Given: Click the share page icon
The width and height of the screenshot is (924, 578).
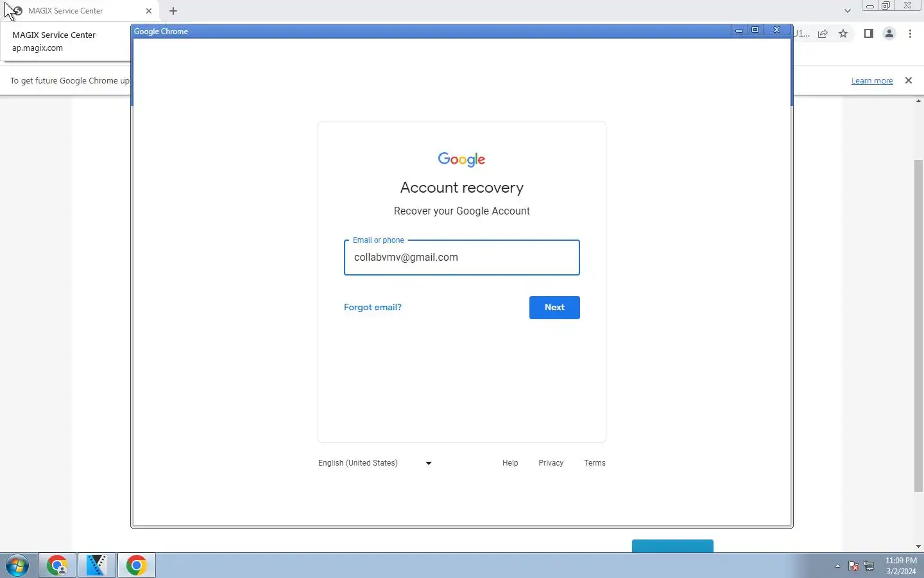Looking at the screenshot, I should point(823,34).
